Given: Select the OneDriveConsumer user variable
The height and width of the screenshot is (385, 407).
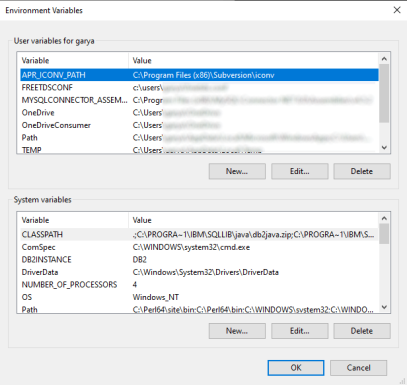Looking at the screenshot, I should (199, 125).
